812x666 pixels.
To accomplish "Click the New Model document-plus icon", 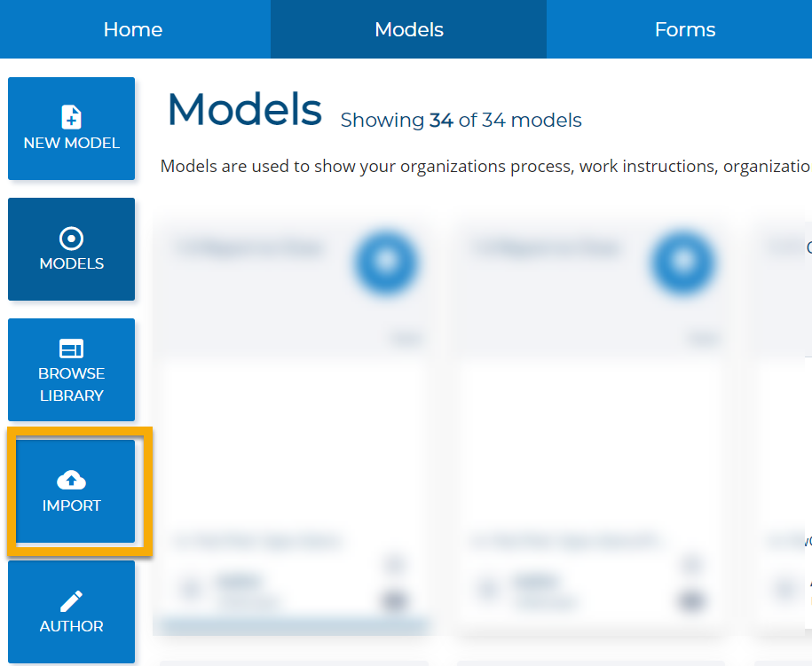I will coord(71,116).
